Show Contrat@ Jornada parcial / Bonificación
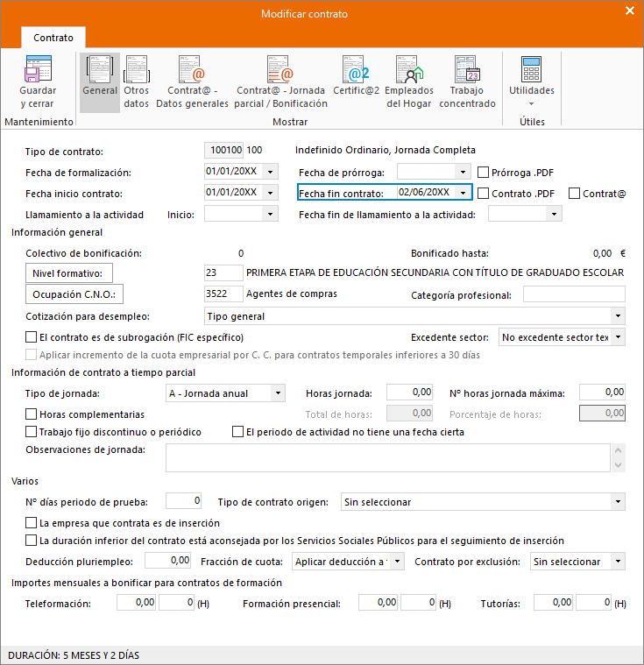644x665 pixels. point(280,82)
